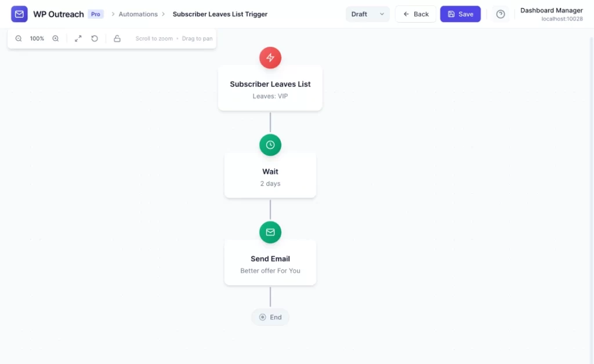Image resolution: width=594 pixels, height=364 pixels.
Task: Click the fit-to-screen expand icon
Action: pyautogui.click(x=78, y=39)
